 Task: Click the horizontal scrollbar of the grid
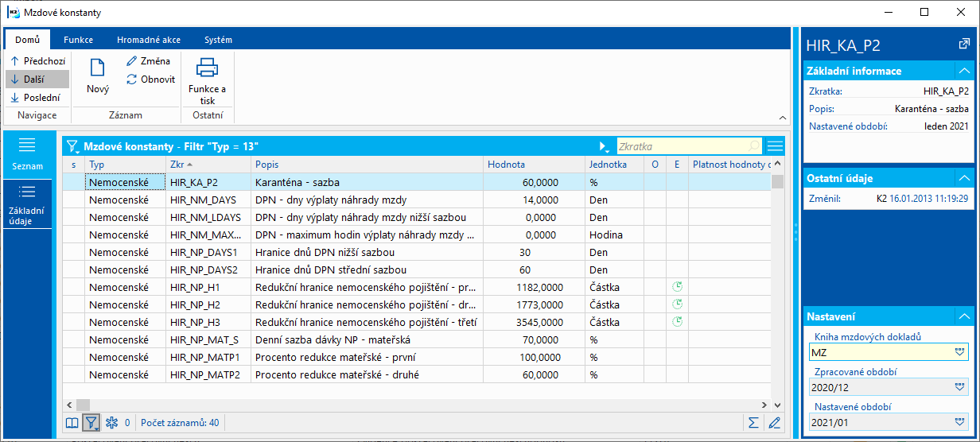point(417,405)
